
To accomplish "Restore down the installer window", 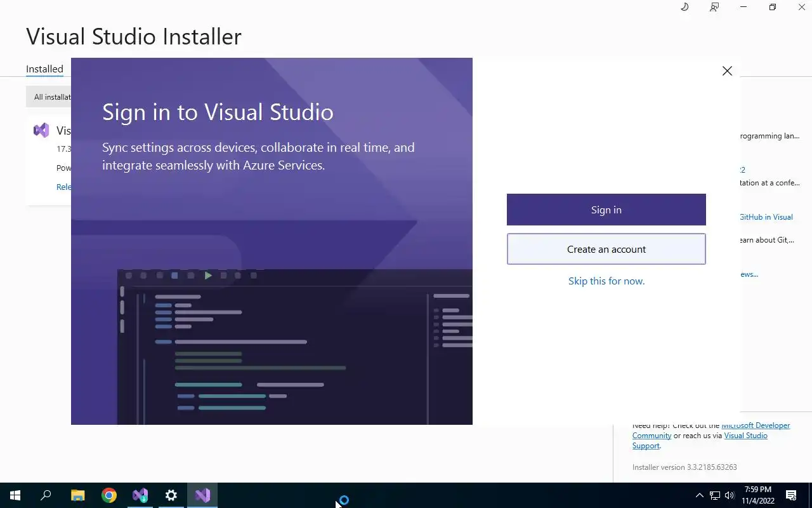I will click(773, 7).
